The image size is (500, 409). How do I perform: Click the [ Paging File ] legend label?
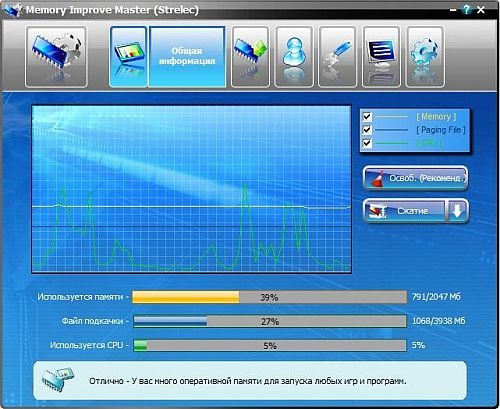pos(441,130)
